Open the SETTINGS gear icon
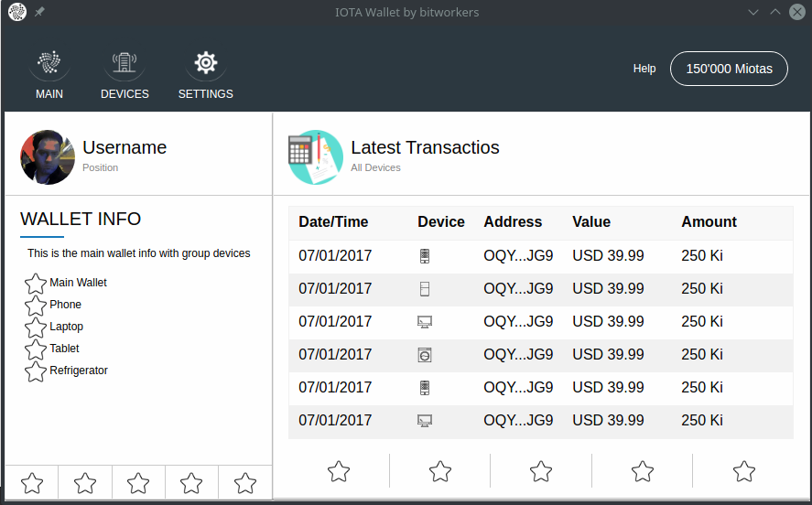This screenshot has width=812, height=505. (206, 62)
